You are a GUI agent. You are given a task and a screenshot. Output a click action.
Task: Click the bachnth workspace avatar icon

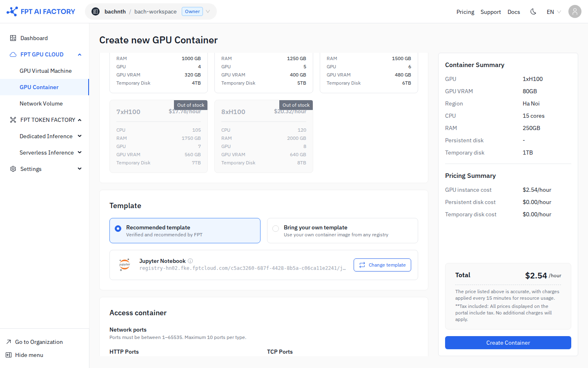(96, 11)
